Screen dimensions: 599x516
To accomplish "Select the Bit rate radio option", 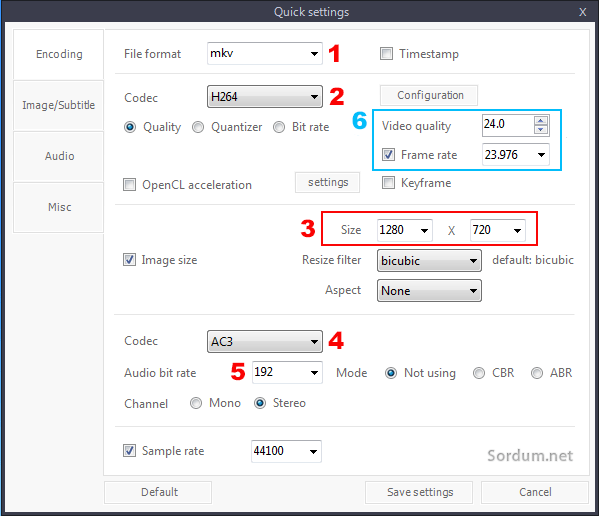I will pos(279,127).
